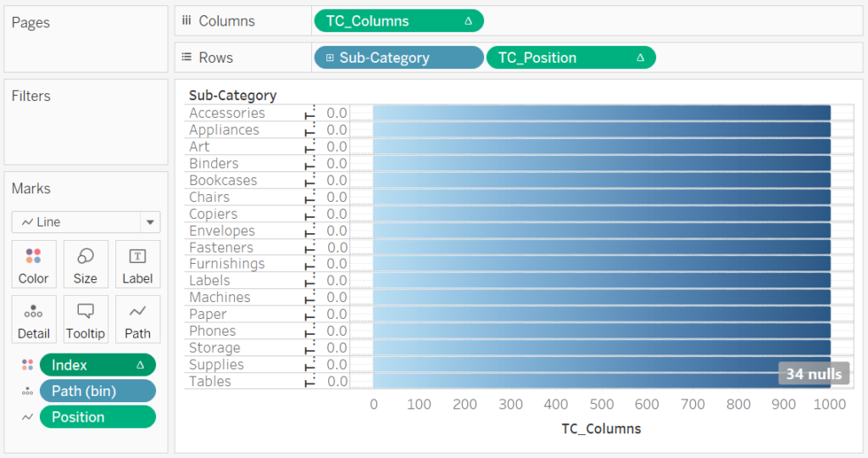Open the Path card in Marks
This screenshot has height=458, width=868.
[x=137, y=320]
